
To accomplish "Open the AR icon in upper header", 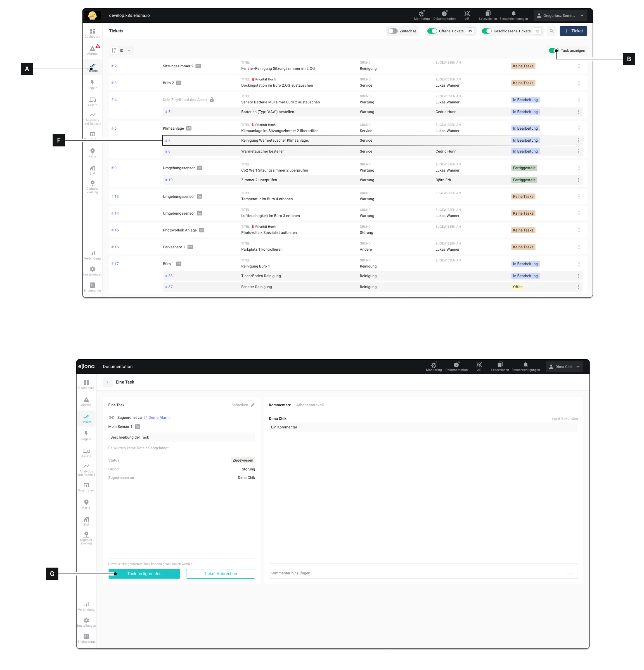I will tap(467, 14).
